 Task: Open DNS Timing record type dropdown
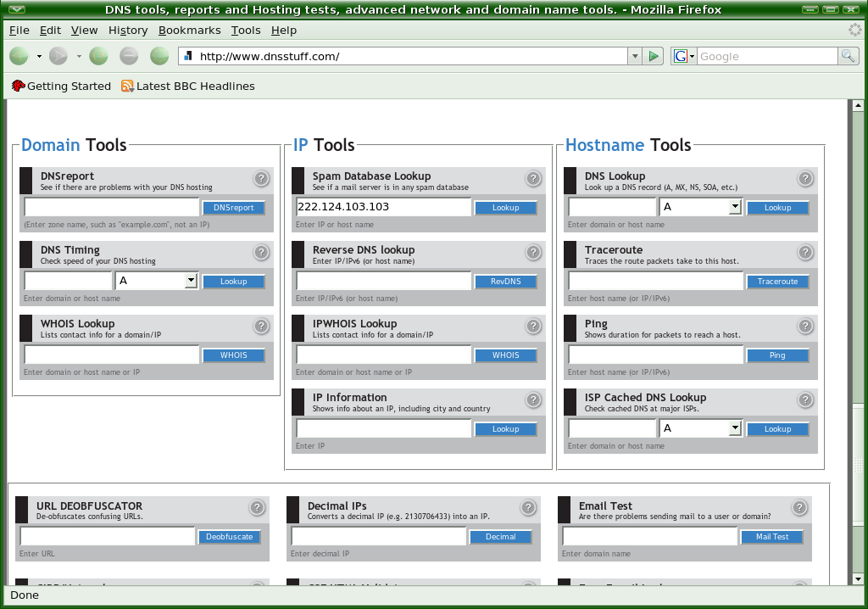pos(157,281)
